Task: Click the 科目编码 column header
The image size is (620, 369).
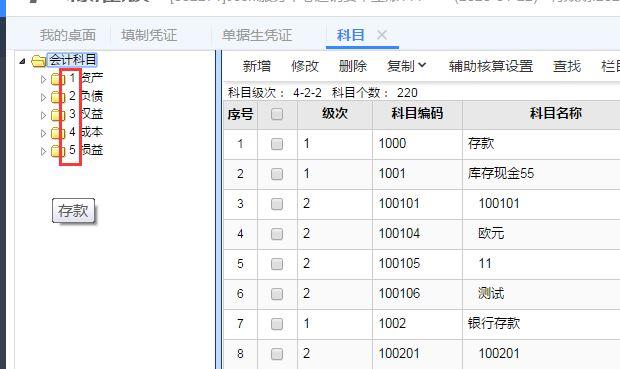Action: (x=417, y=114)
